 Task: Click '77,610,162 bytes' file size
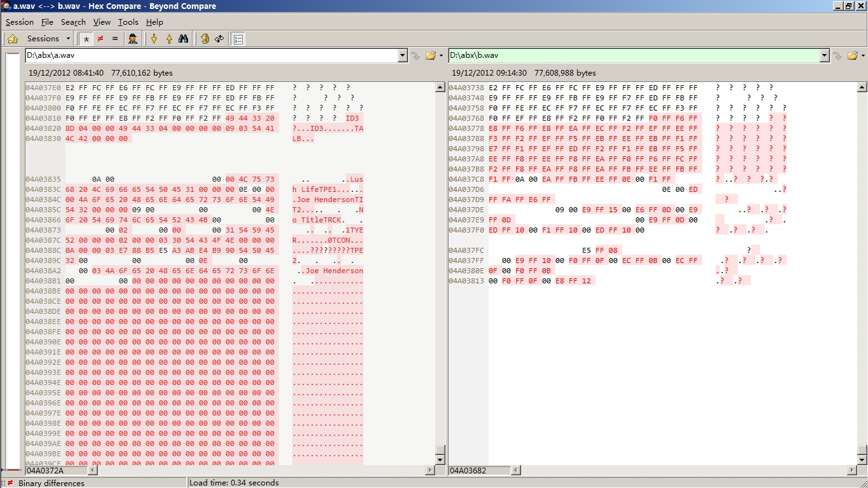tap(142, 73)
